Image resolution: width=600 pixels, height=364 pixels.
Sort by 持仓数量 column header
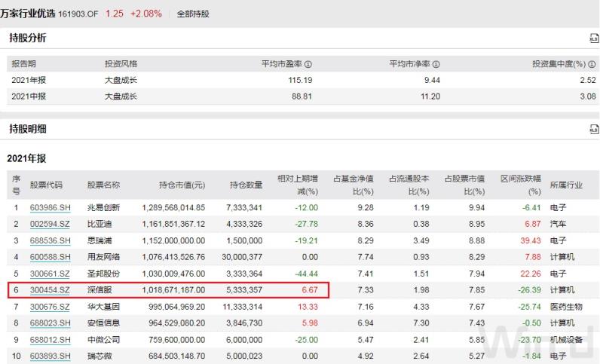coord(246,185)
